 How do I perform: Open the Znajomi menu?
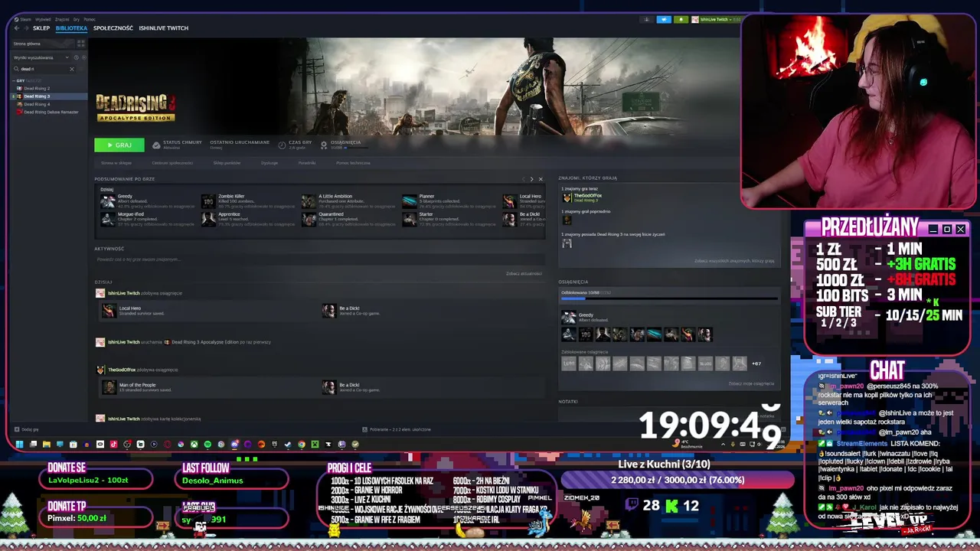(62, 19)
